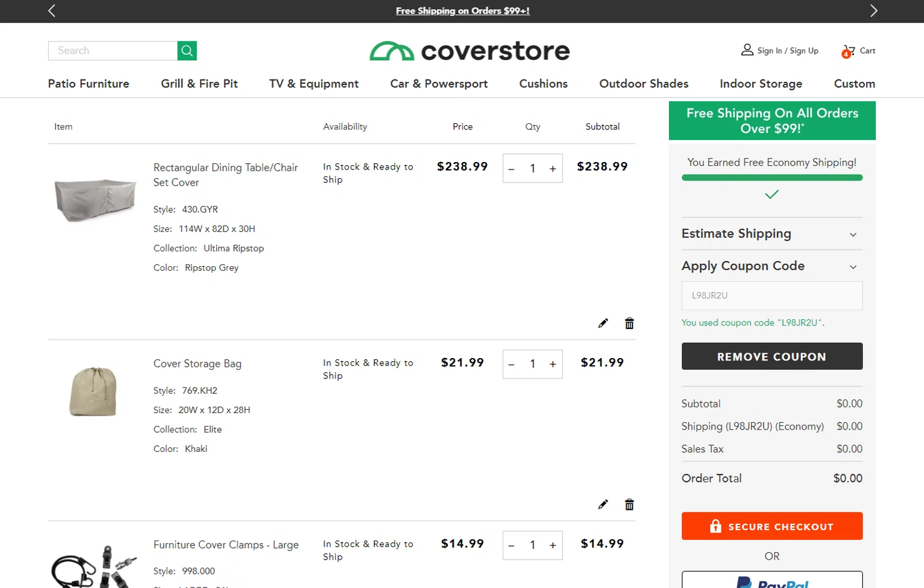Delete the Rectangular Dining Table cover item
The height and width of the screenshot is (588, 924).
pos(630,323)
